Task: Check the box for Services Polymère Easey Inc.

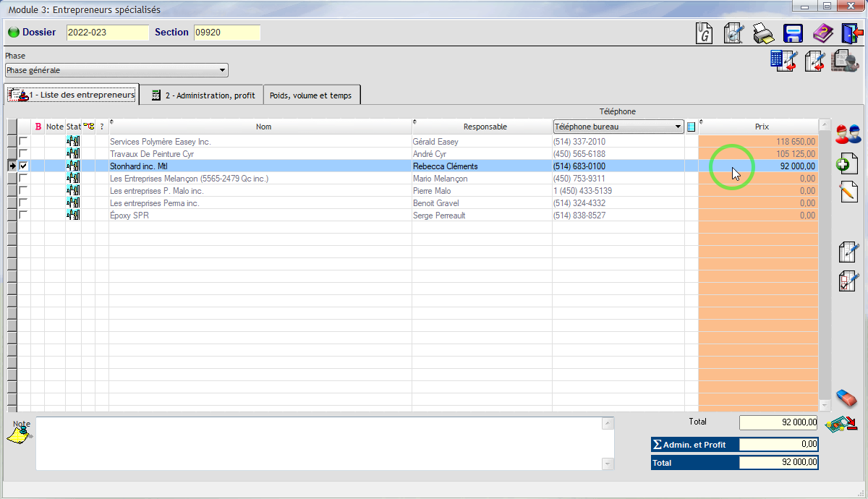Action: click(x=24, y=142)
